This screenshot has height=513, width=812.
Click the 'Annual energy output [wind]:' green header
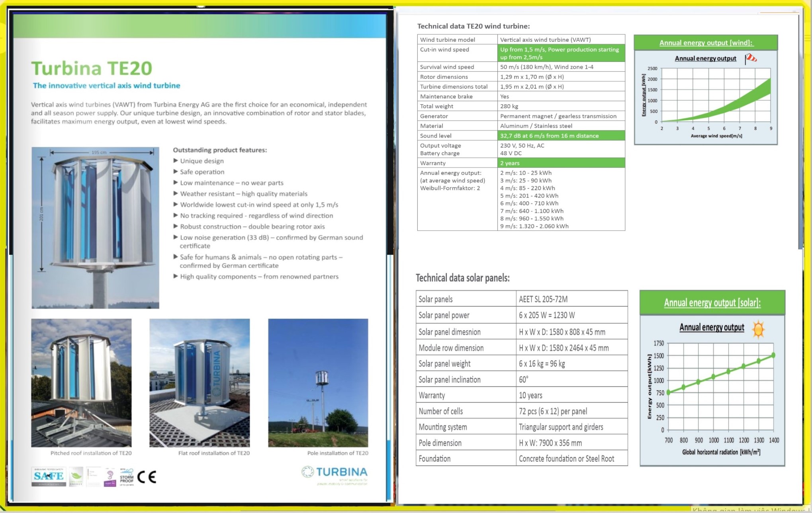click(x=706, y=43)
